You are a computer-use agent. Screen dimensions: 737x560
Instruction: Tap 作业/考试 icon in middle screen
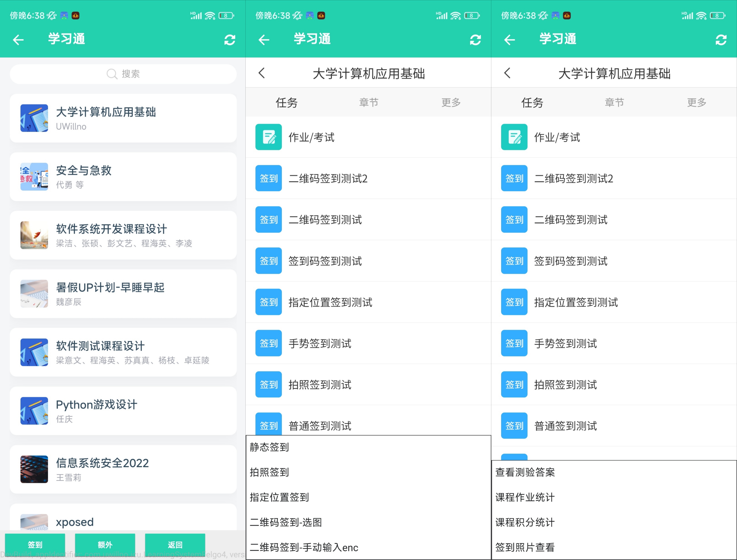point(268,137)
